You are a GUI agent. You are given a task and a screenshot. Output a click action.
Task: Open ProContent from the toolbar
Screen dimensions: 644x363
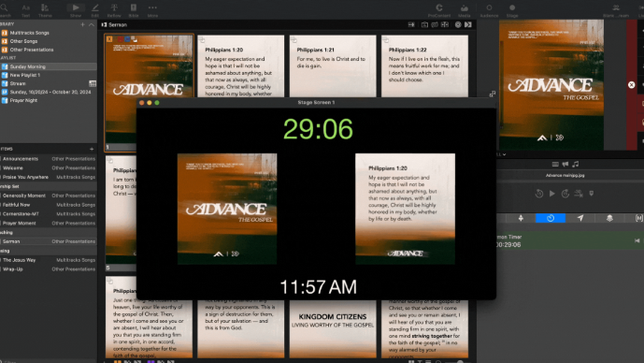439,10
